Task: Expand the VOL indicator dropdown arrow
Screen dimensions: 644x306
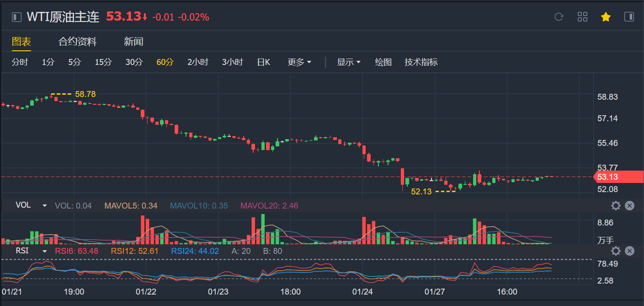Action: [x=44, y=206]
